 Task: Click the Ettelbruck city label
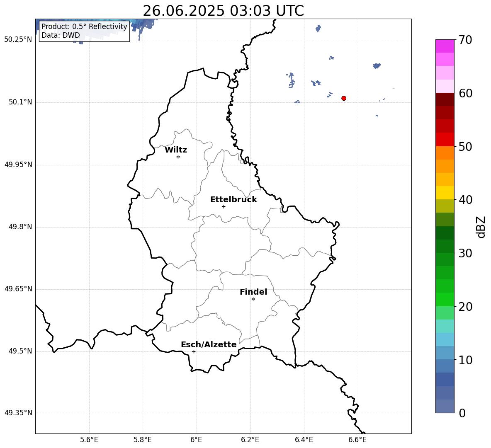coord(233,200)
